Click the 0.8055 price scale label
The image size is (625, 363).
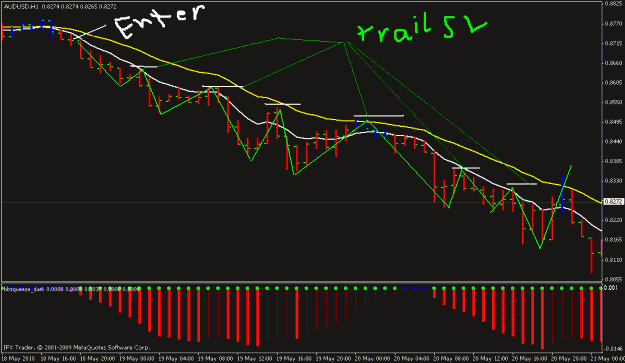click(x=613, y=279)
